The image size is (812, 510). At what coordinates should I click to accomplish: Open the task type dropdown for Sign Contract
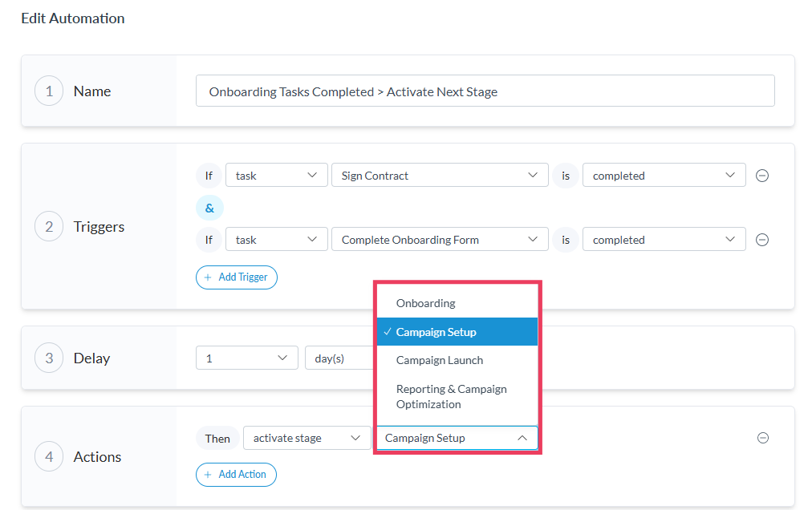[x=277, y=175]
